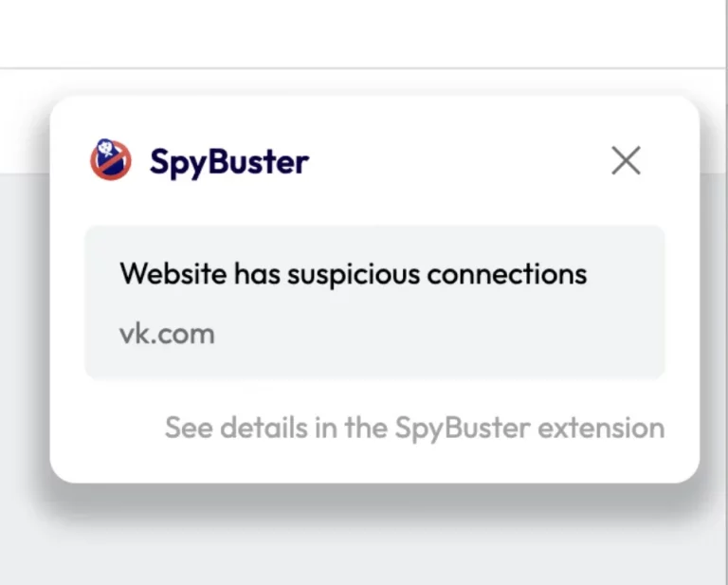Click the horizontal divider line beneath the toolbar
The image size is (728, 585).
[x=362, y=68]
